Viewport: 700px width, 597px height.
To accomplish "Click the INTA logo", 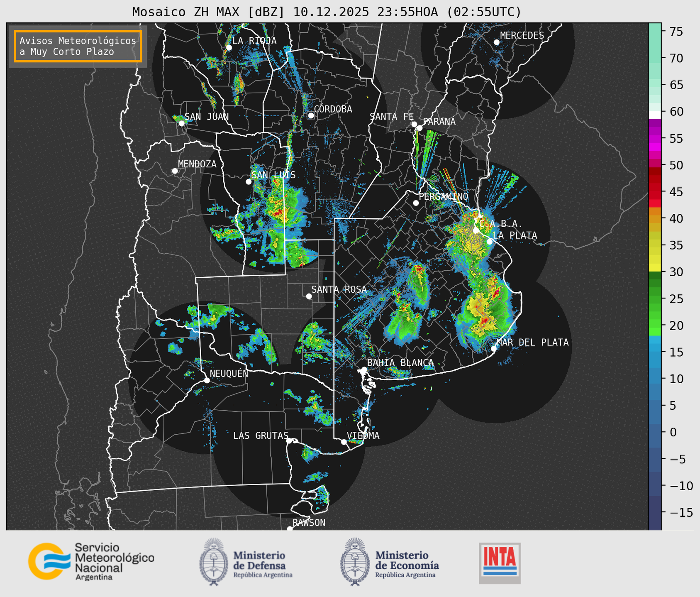I will point(500,563).
